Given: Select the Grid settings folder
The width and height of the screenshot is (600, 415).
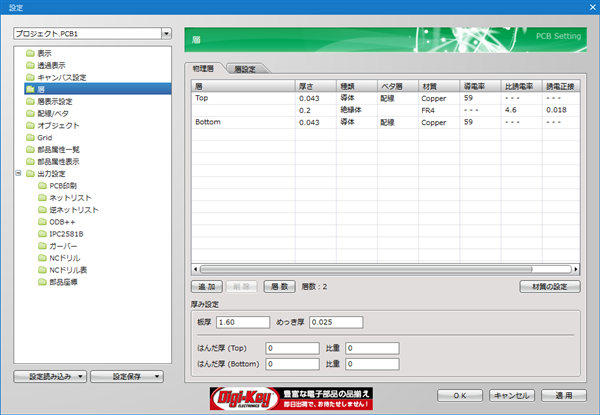Looking at the screenshot, I should [x=44, y=137].
